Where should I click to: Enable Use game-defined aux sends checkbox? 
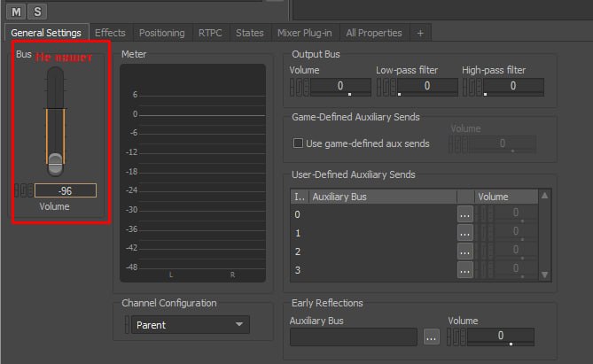(298, 143)
